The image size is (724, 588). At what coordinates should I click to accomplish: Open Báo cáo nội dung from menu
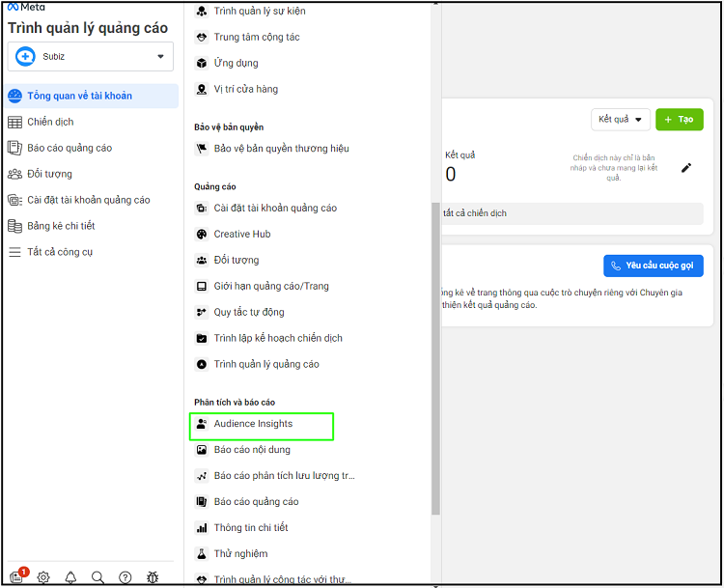coord(251,450)
